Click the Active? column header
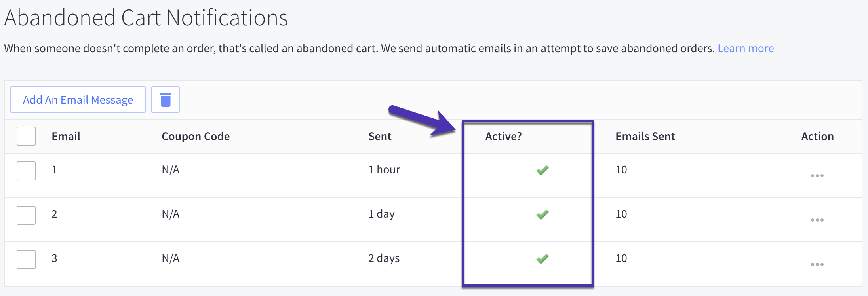Screen dimensions: 868x296 pos(503,136)
